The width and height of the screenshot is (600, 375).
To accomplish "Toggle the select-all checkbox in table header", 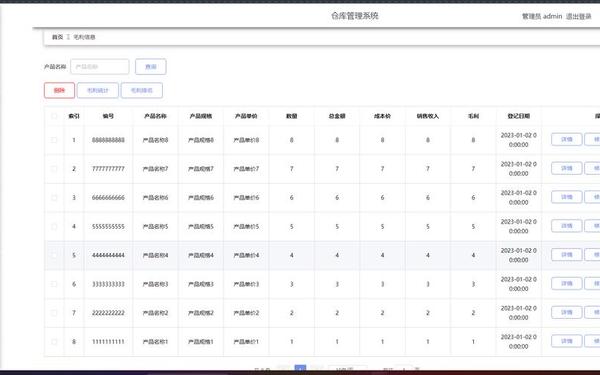I will (x=54, y=116).
